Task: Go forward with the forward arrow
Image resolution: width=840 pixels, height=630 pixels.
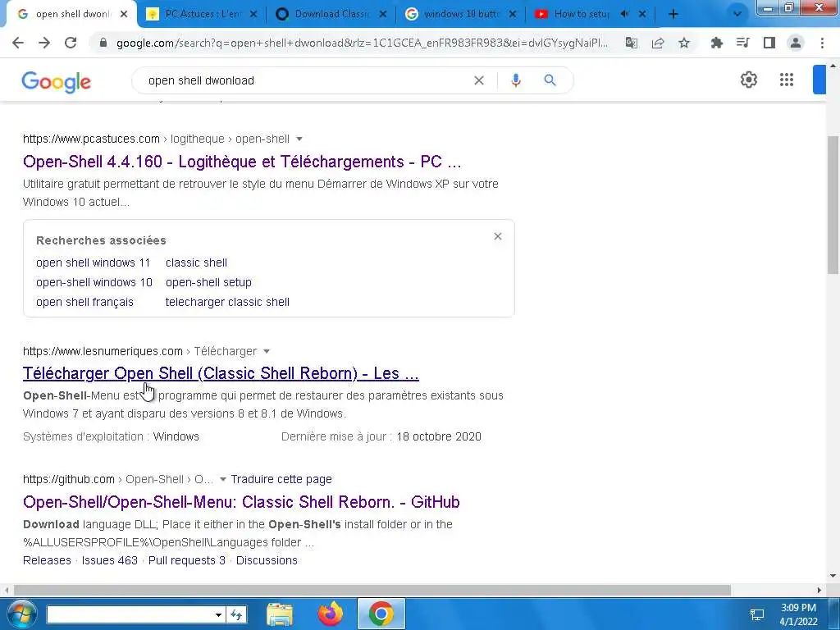Action: [x=44, y=43]
